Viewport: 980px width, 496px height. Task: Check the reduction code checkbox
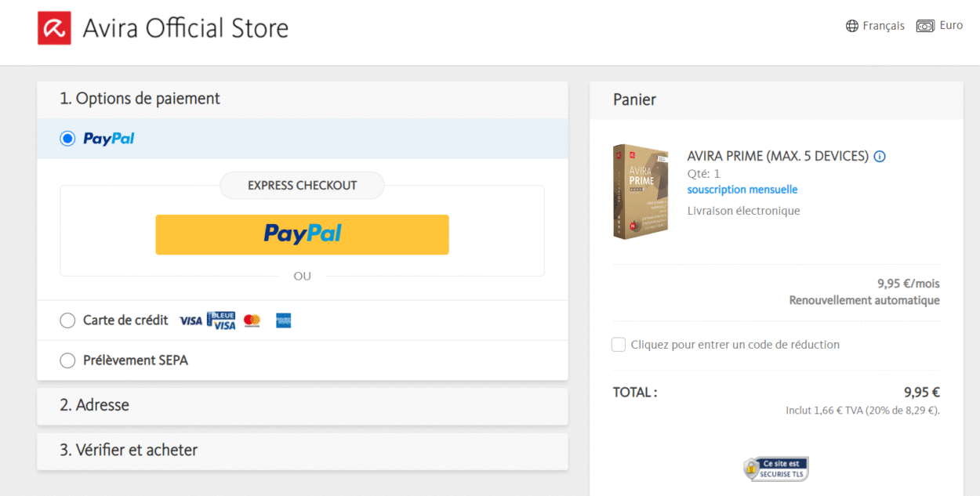click(x=618, y=344)
